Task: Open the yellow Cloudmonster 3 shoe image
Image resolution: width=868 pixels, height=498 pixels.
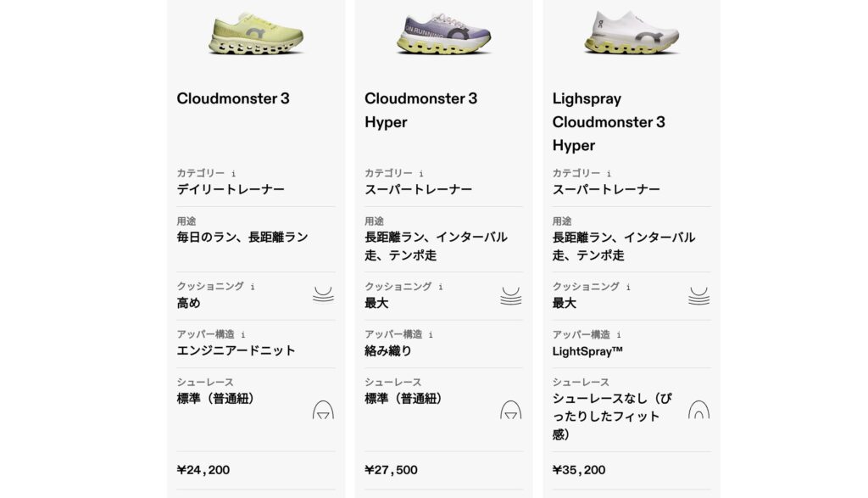Action: tap(256, 34)
